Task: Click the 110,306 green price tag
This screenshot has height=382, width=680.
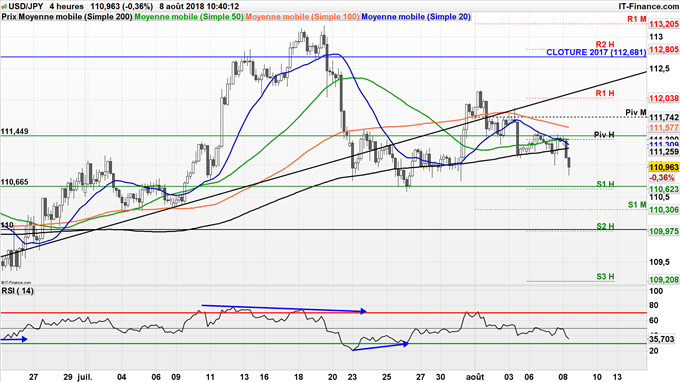Action: tap(664, 210)
